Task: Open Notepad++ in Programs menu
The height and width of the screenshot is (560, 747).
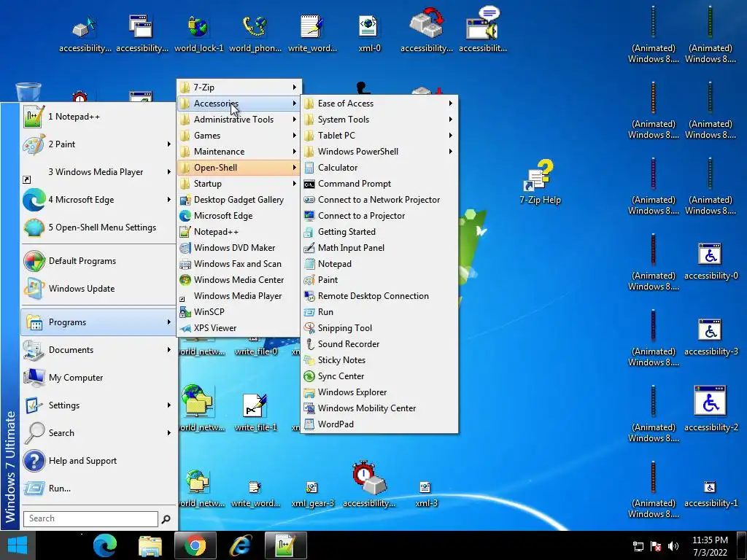Action: [x=239, y=232]
